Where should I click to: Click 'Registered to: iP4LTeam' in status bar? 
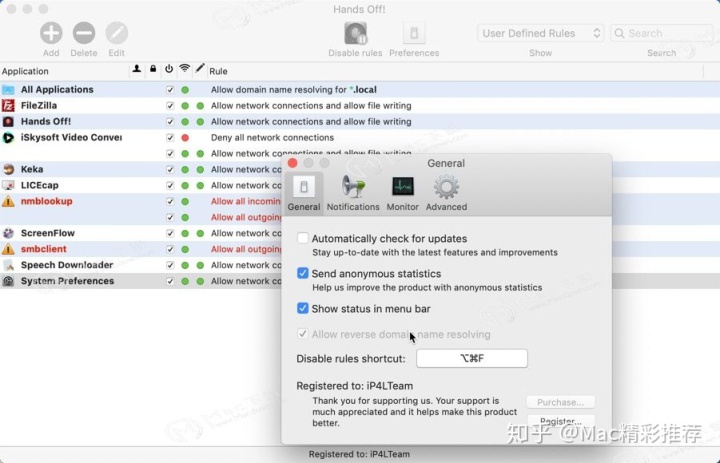click(359, 454)
